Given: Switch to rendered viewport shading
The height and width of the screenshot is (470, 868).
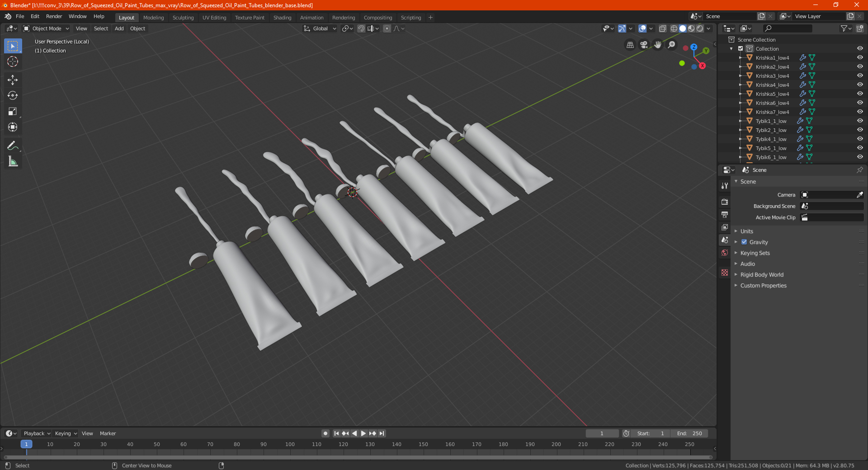Looking at the screenshot, I should [700, 28].
